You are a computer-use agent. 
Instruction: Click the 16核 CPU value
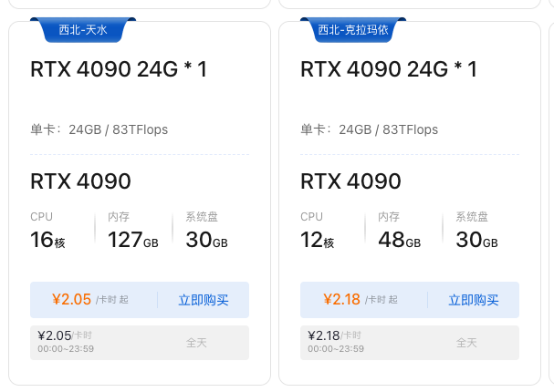[x=47, y=240]
